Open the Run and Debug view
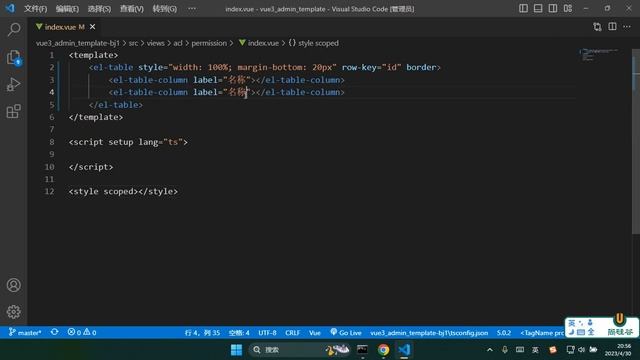The height and width of the screenshot is (360, 640). (x=14, y=84)
